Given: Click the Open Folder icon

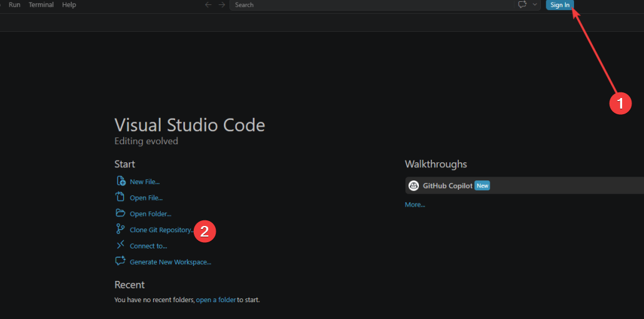Looking at the screenshot, I should click(x=120, y=213).
